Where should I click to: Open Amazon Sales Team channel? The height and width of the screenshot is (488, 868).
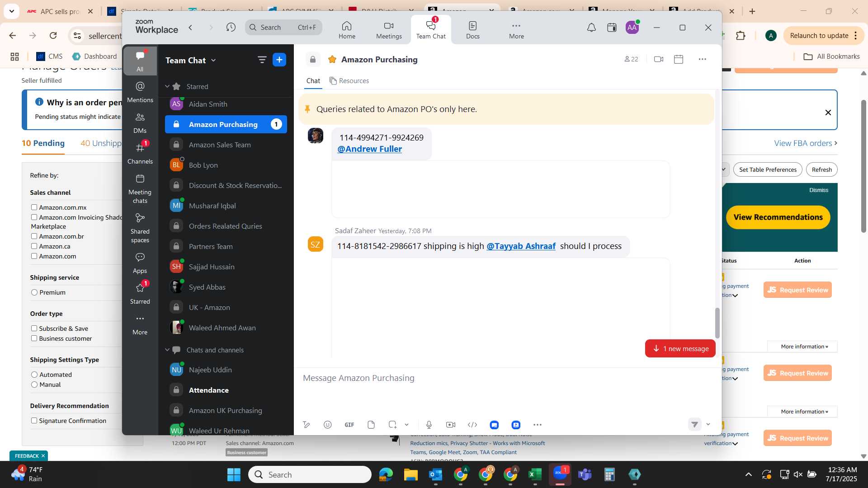coord(226,145)
